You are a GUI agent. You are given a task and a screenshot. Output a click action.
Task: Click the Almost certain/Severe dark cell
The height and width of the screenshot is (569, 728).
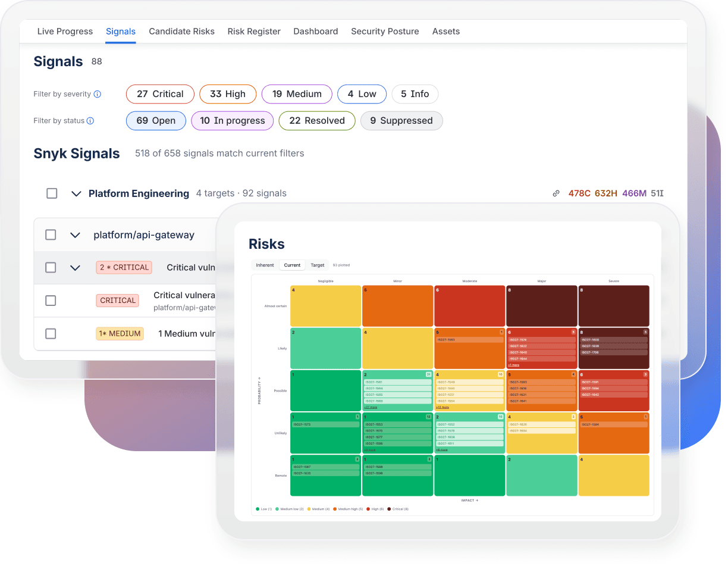pos(614,306)
